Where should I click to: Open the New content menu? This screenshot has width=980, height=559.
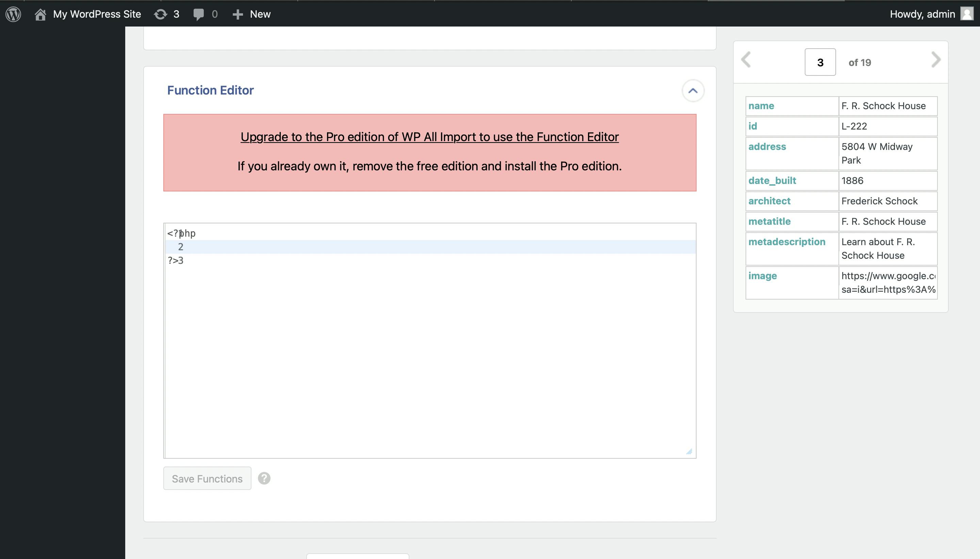click(x=260, y=14)
